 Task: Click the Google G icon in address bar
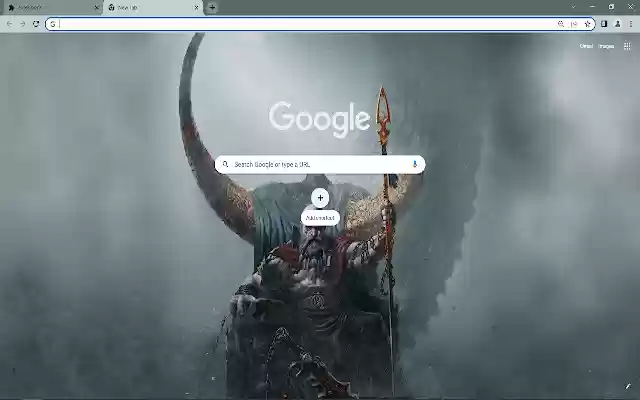53,24
